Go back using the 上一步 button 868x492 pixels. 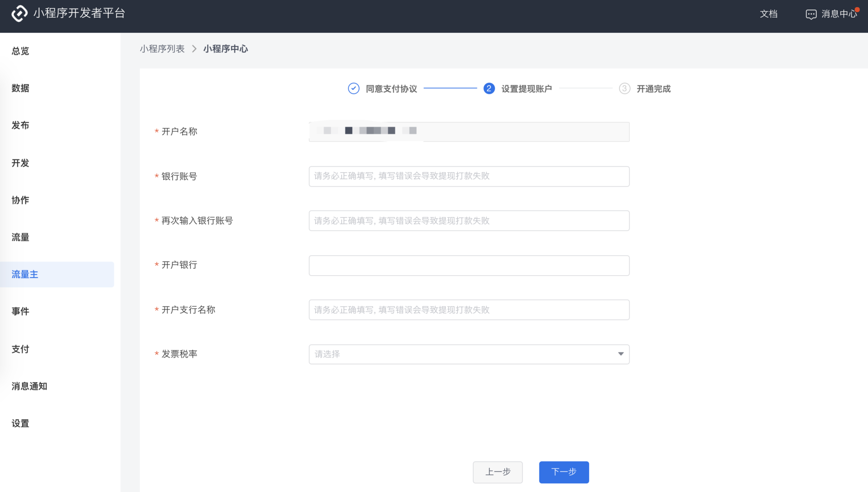coord(497,472)
